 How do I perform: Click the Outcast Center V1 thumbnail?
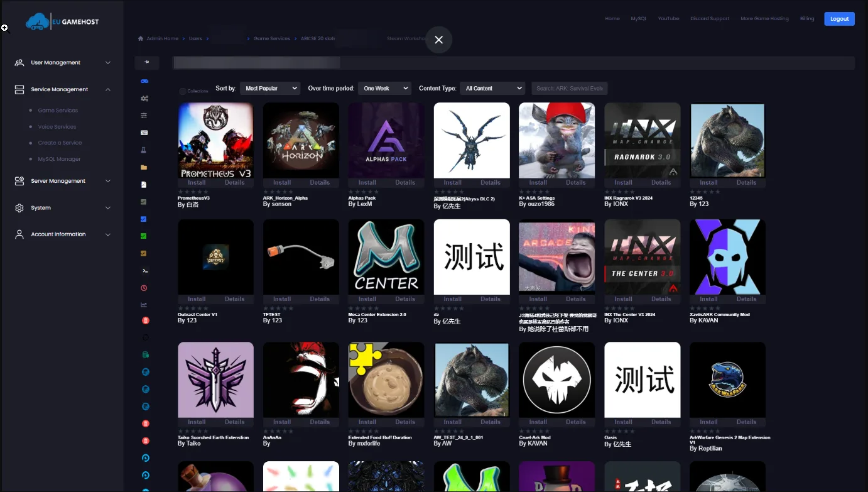click(x=215, y=256)
